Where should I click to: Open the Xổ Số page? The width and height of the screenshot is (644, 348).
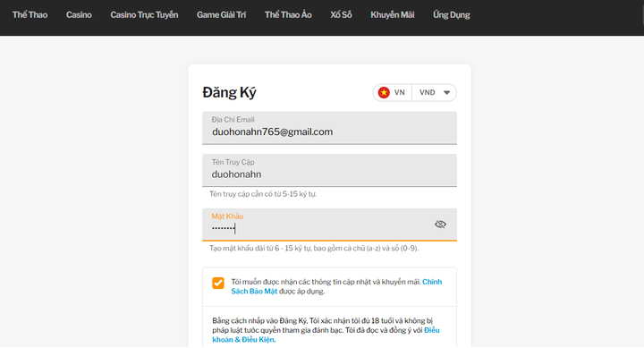(x=341, y=15)
